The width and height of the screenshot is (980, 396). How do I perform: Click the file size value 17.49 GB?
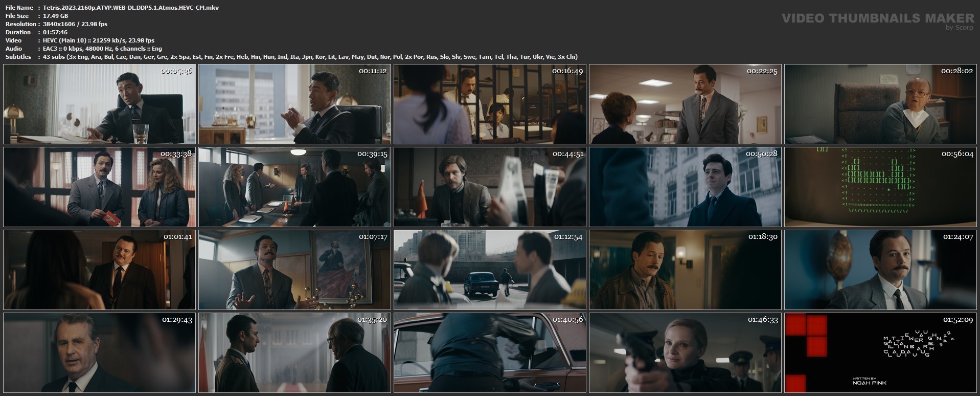click(x=56, y=16)
